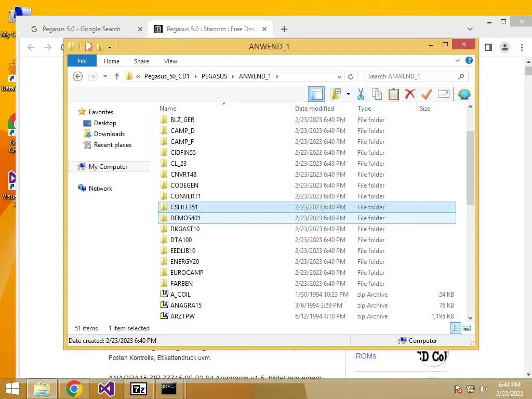Open the recent locations dropdown arrow

coord(105,76)
